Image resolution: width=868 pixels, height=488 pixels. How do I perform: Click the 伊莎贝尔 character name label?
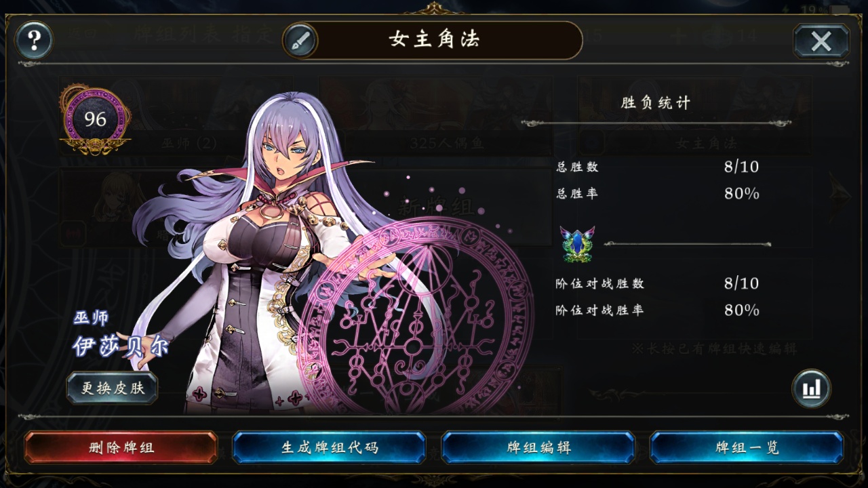click(121, 346)
